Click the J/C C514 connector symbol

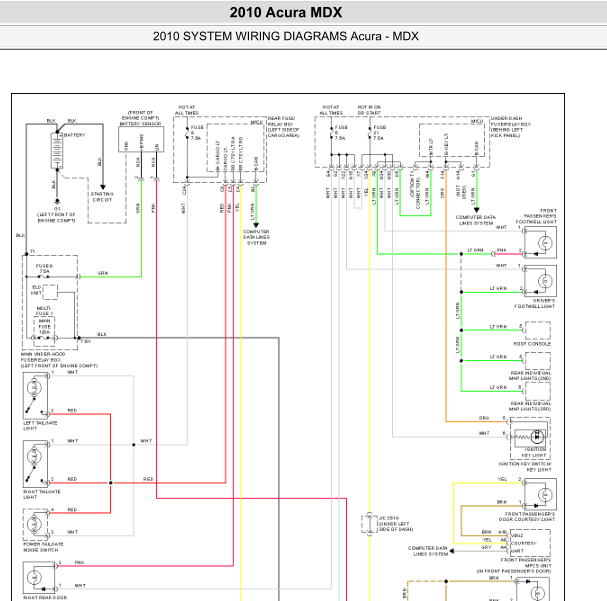(x=369, y=524)
